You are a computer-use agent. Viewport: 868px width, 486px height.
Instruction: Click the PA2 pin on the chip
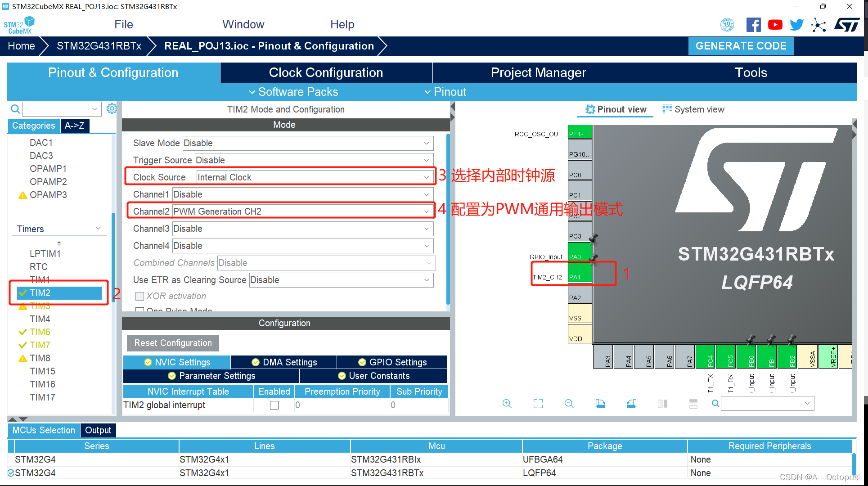point(580,294)
